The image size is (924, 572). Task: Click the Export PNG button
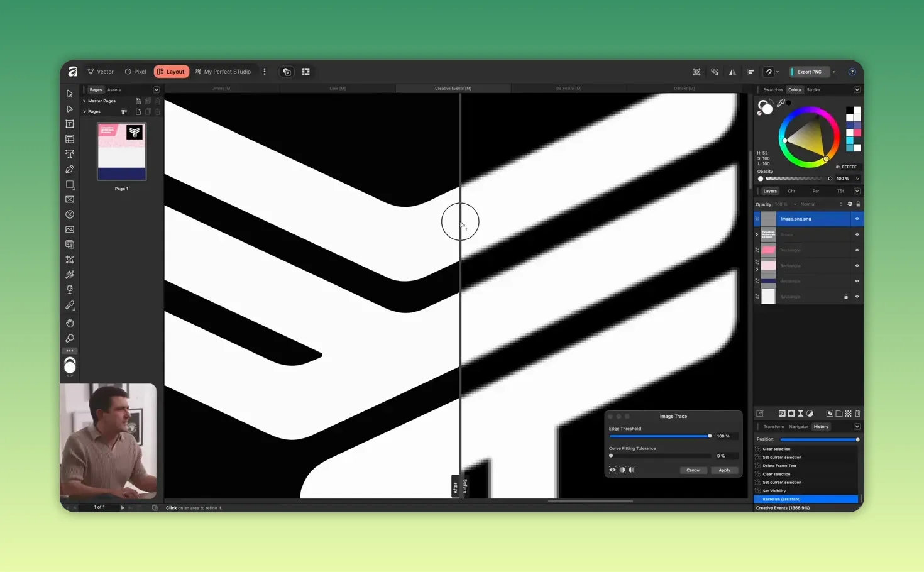[x=810, y=72]
